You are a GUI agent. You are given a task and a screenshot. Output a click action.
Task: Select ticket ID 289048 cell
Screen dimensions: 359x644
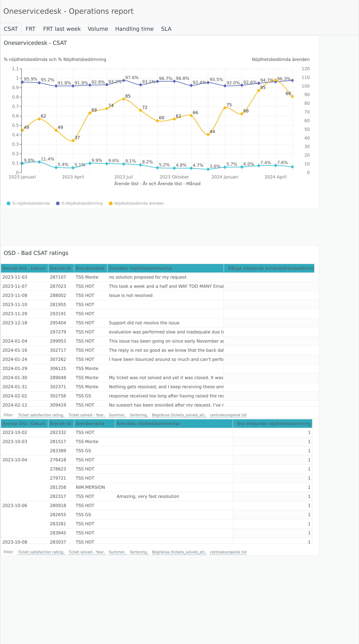(x=61, y=378)
